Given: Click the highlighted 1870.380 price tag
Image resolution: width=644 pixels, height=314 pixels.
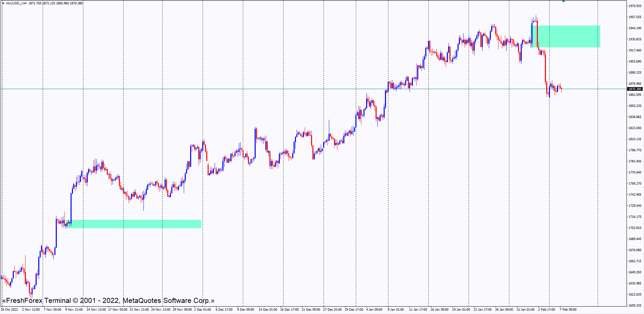Looking at the screenshot, I should pyautogui.click(x=635, y=89).
